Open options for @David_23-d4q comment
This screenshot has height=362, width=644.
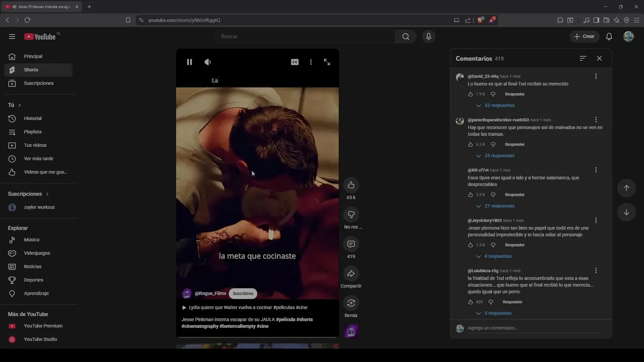[596, 76]
